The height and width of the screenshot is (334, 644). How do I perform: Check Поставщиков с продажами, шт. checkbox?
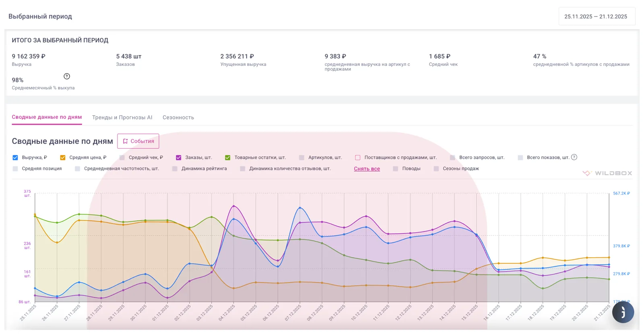coord(358,158)
